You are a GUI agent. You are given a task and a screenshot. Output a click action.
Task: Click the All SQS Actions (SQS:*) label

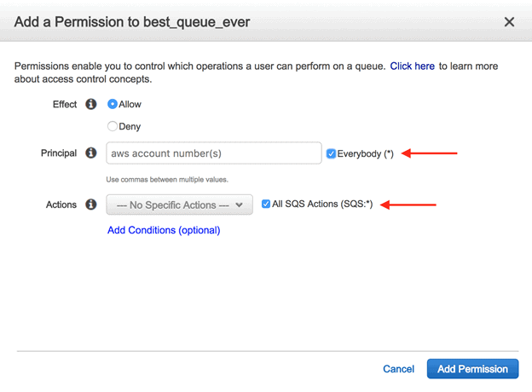pyautogui.click(x=322, y=205)
